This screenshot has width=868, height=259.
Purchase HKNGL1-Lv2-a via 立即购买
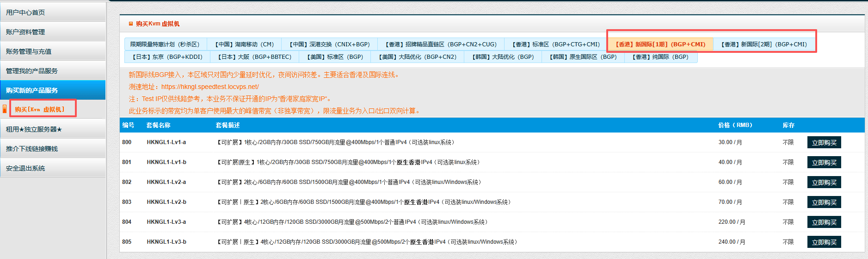824,182
